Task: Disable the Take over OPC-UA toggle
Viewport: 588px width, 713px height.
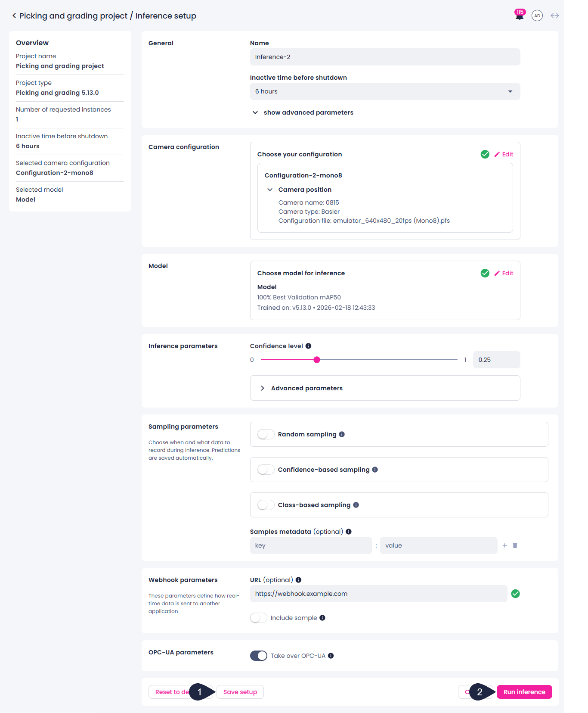Action: click(x=259, y=656)
